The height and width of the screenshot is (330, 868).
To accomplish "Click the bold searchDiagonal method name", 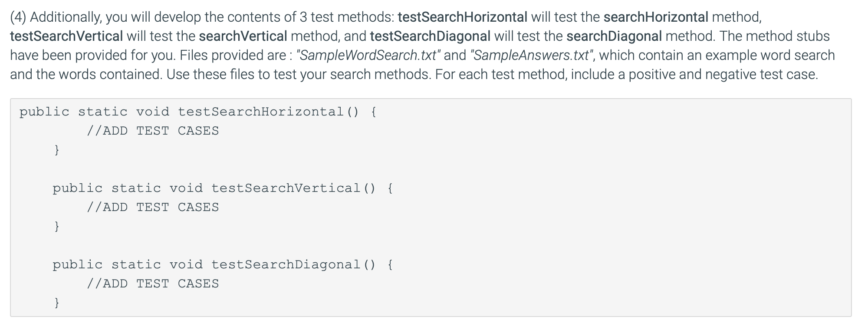I will point(614,36).
